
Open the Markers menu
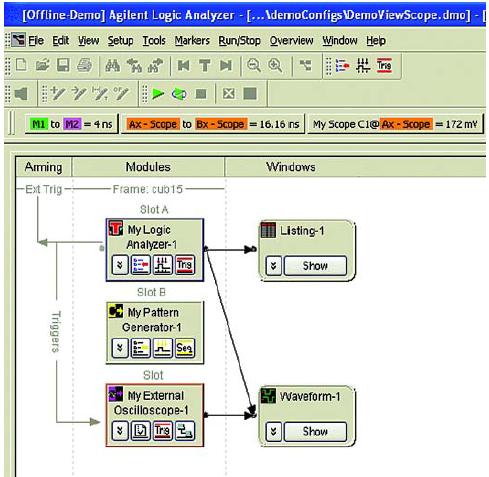[x=192, y=41]
